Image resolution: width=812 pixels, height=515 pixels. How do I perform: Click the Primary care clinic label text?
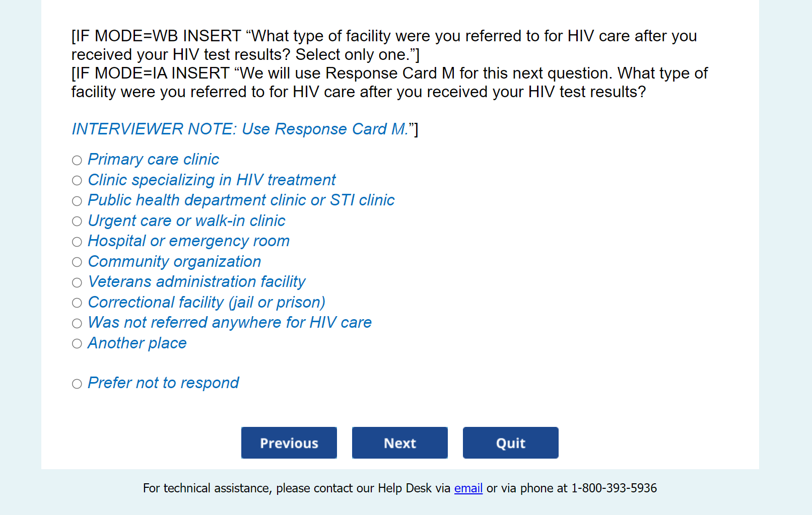(154, 160)
